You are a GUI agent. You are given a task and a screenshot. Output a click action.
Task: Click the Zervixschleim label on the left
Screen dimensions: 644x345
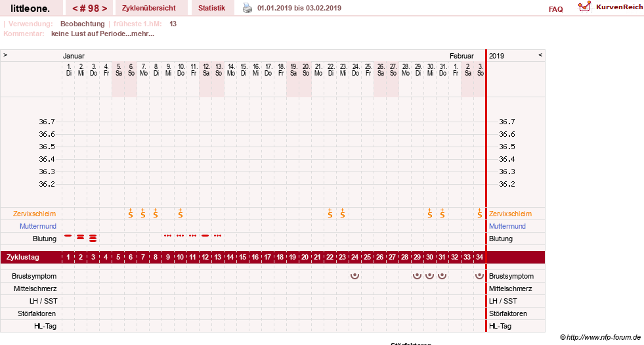click(x=34, y=214)
